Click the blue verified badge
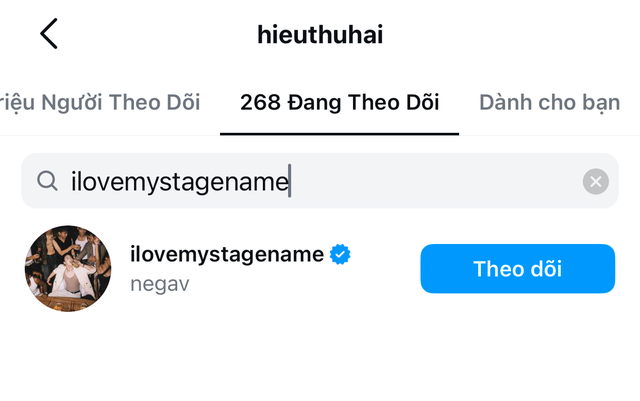This screenshot has width=640, height=401. (340, 255)
